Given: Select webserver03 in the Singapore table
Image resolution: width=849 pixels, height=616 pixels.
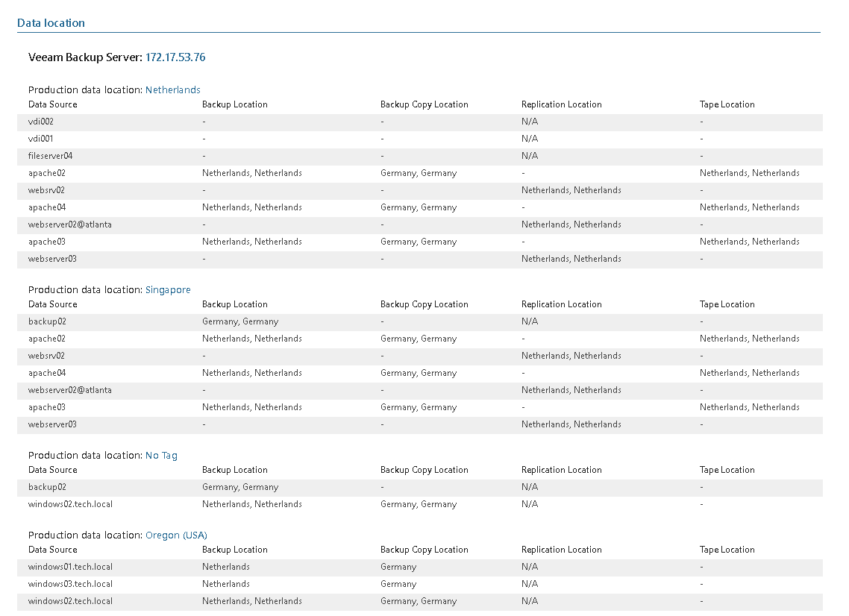Looking at the screenshot, I should [x=52, y=424].
